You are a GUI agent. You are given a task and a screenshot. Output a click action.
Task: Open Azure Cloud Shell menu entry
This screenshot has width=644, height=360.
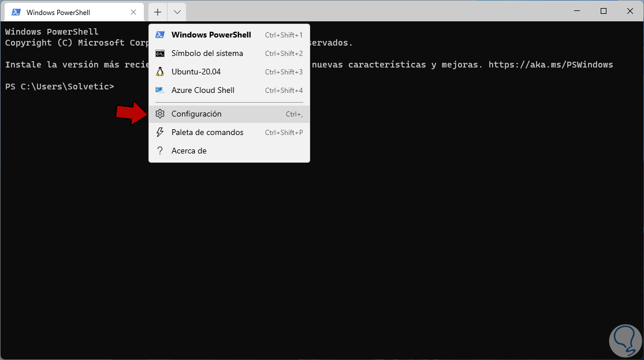(203, 91)
